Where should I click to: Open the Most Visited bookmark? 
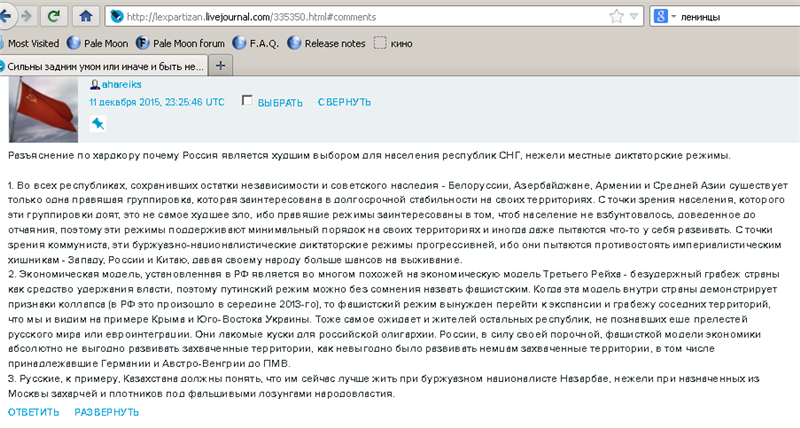click(30, 43)
